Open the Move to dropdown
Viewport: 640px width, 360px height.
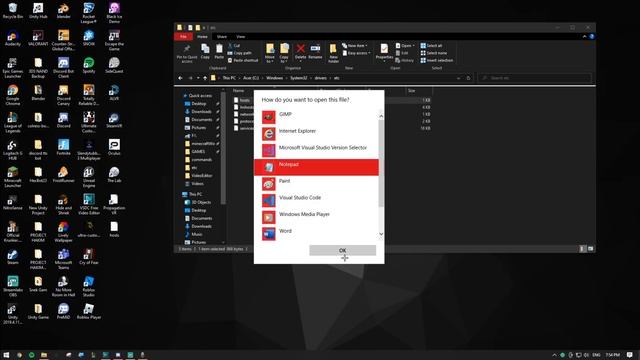coord(270,53)
